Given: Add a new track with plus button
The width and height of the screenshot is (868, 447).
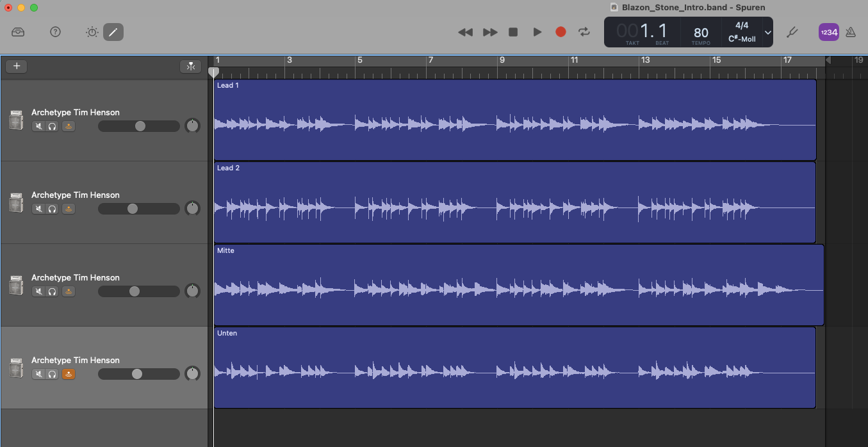Looking at the screenshot, I should click(17, 66).
